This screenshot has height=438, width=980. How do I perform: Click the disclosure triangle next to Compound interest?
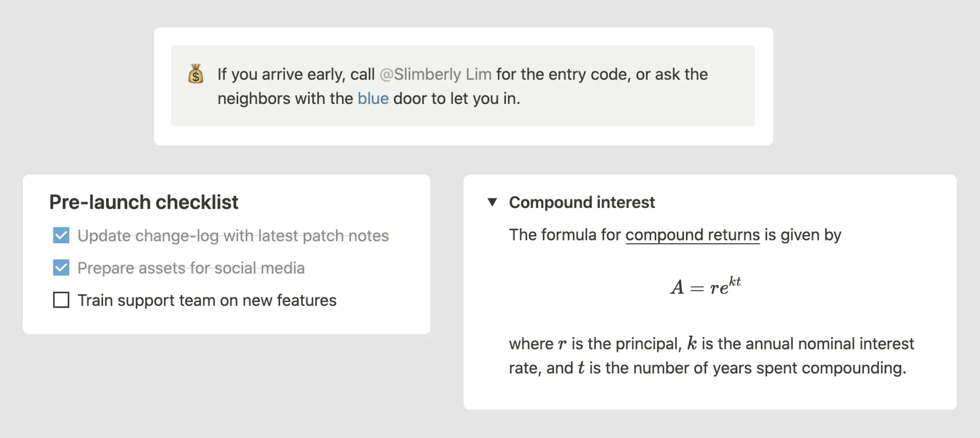tap(493, 202)
